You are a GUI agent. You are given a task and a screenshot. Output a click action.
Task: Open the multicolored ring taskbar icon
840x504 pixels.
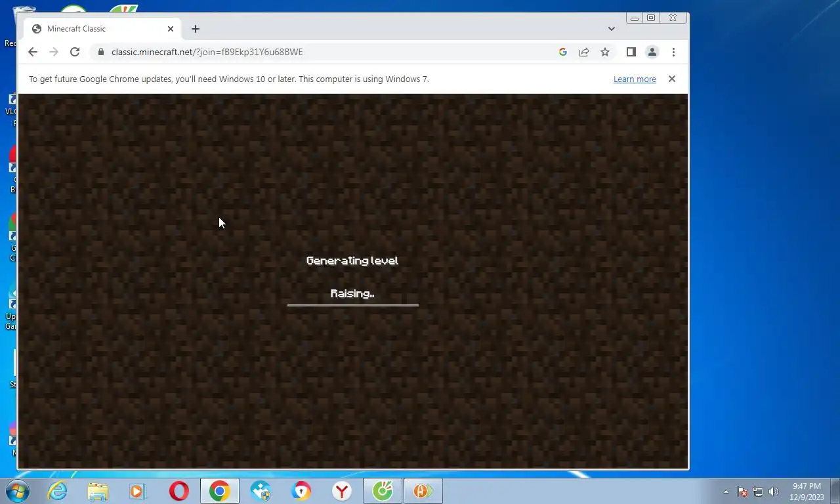click(x=301, y=491)
